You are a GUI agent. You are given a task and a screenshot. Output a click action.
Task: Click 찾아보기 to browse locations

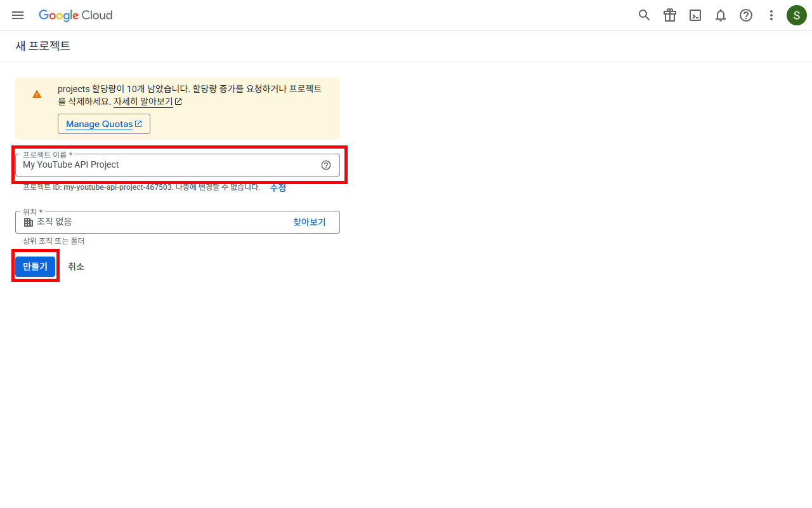(310, 222)
